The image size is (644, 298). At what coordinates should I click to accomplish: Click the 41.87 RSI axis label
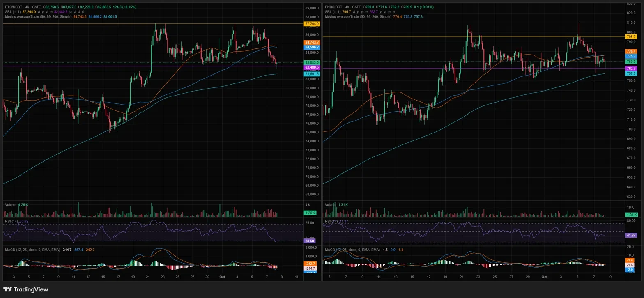[x=630, y=236]
